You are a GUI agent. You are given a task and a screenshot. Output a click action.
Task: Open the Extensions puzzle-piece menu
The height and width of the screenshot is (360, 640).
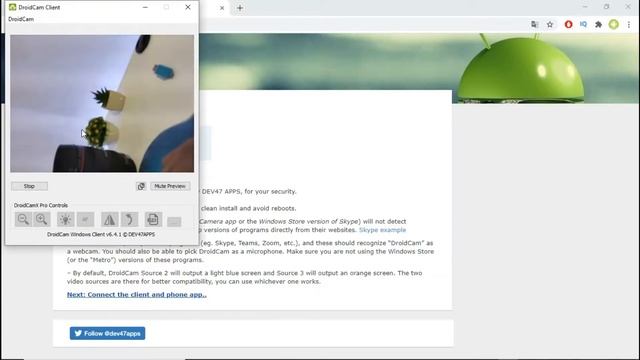598,24
